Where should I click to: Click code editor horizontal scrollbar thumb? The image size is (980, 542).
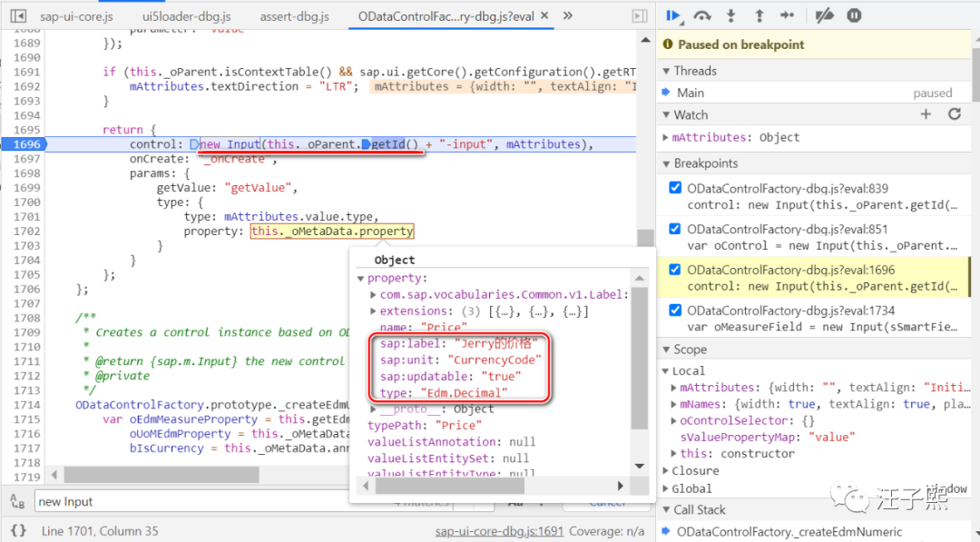pos(162,475)
